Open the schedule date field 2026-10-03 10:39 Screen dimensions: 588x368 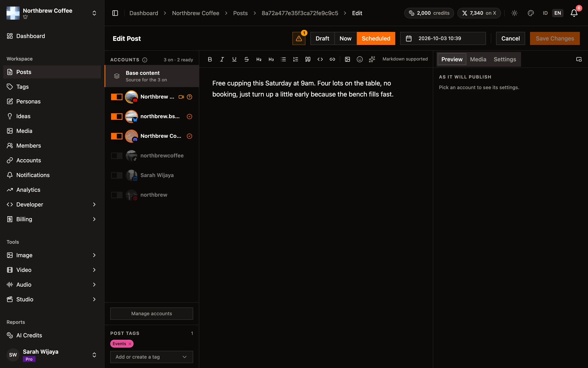click(443, 38)
